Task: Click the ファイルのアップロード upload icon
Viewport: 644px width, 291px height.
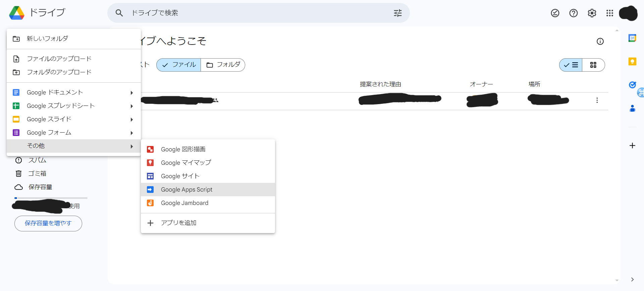Action: click(16, 59)
